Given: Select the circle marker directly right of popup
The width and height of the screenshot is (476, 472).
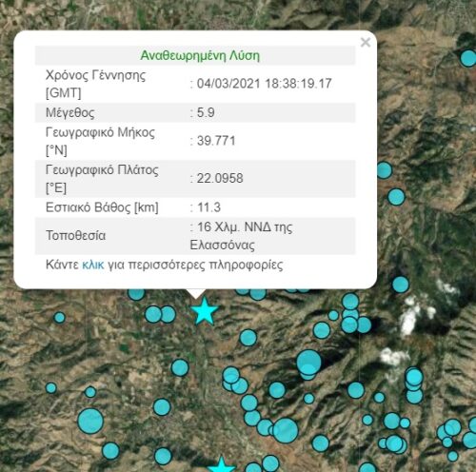Looking at the screenshot, I should pyautogui.click(x=385, y=170).
